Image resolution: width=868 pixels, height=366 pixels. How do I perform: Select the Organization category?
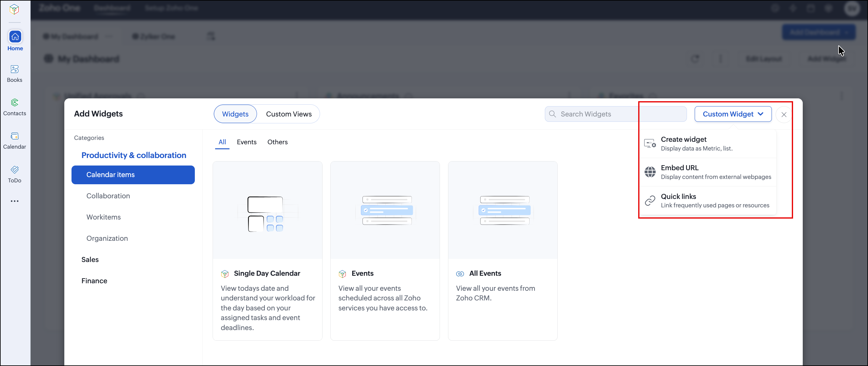click(107, 238)
